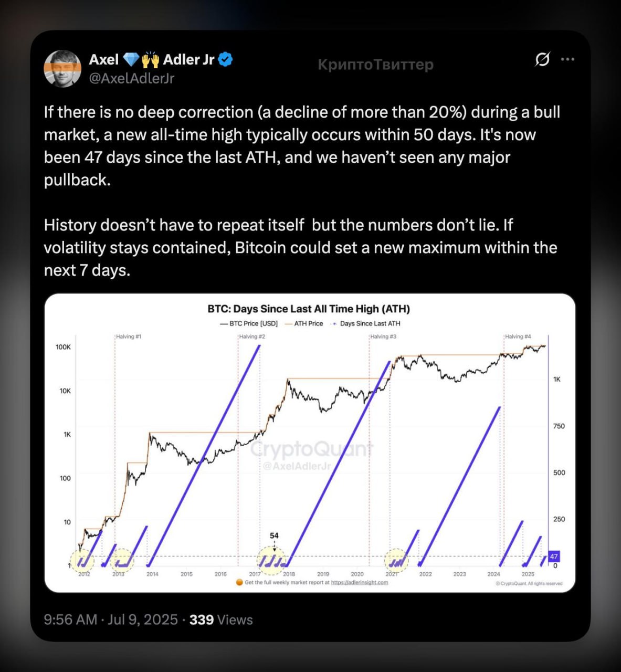621x672 pixels.
Task: Click the Halving #2 marker label
Action: 252,337
